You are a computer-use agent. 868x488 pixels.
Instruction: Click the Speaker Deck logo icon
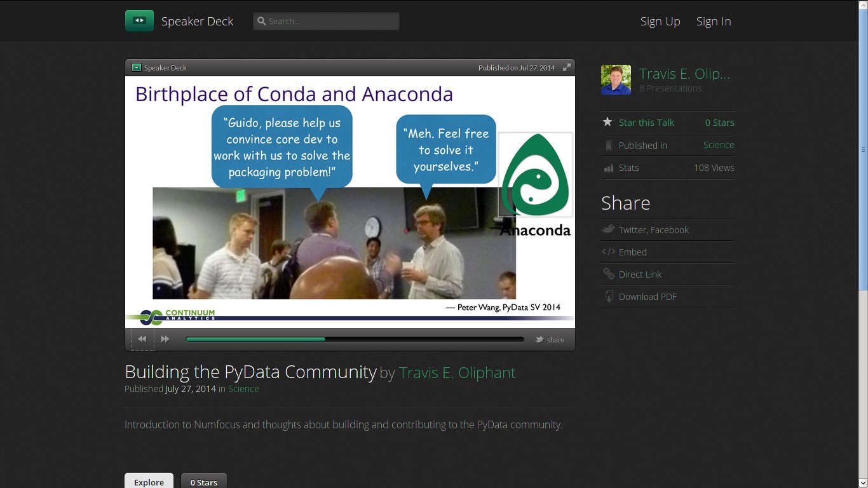pos(139,21)
